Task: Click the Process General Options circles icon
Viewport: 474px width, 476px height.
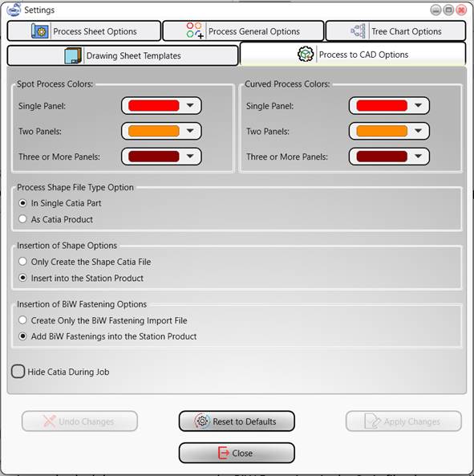Action: point(195,31)
